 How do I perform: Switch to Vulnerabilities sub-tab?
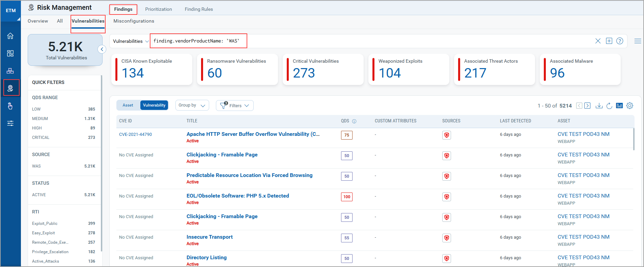pos(88,21)
